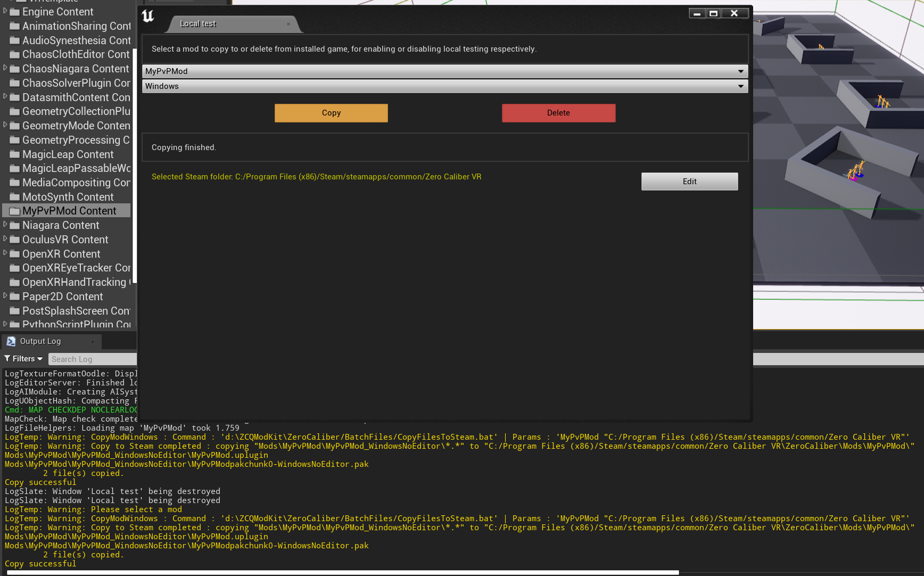Select the Output Log tab
This screenshot has height=576, width=924.
[x=40, y=341]
